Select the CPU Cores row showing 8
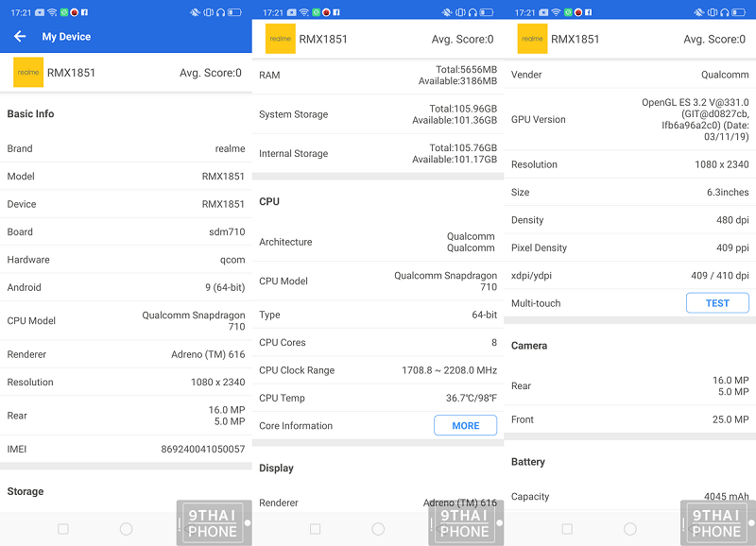 [x=378, y=343]
